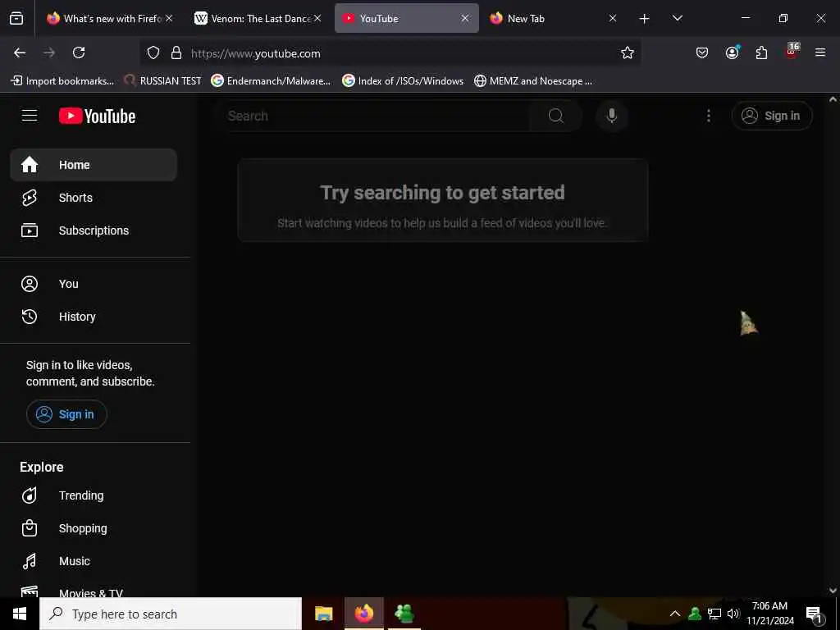View site security padlock info
Screen dimensions: 840x630
(176, 53)
